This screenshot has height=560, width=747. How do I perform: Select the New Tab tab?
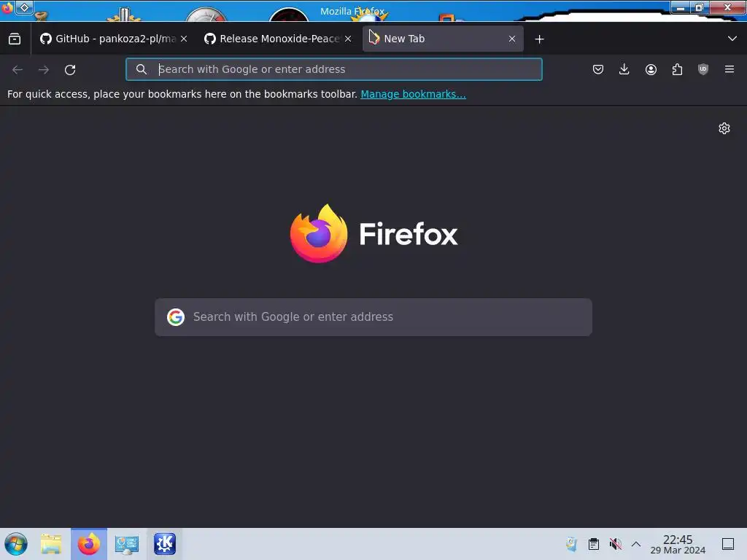pos(443,39)
